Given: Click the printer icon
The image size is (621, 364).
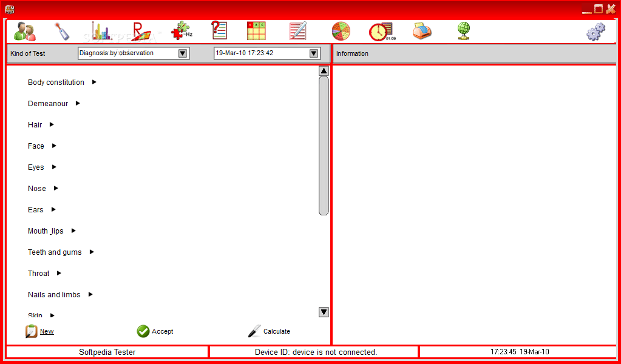Looking at the screenshot, I should (422, 31).
